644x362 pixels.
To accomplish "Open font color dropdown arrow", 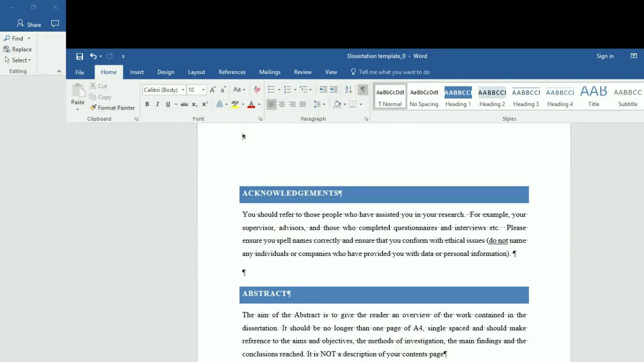I will pos(259,104).
